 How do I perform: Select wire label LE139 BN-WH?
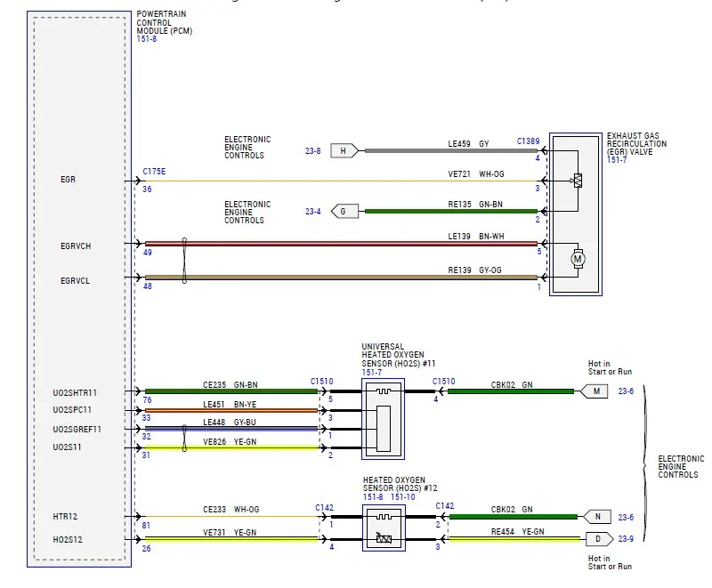point(476,237)
